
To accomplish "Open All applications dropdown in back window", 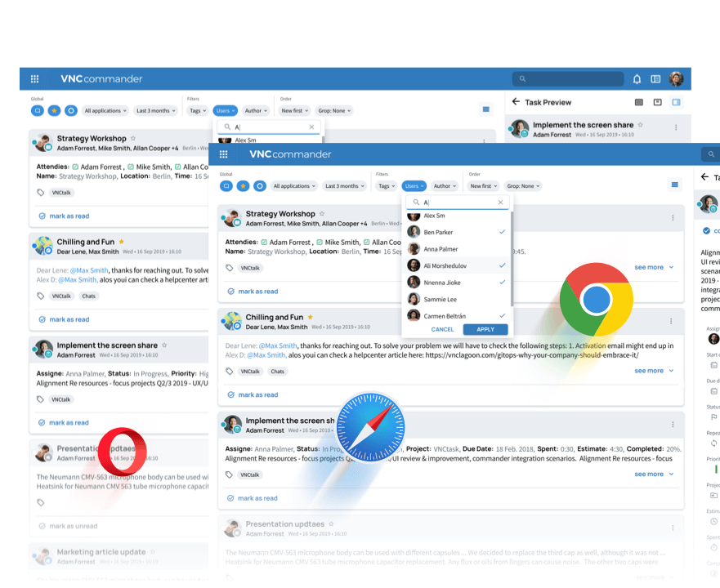I will [x=105, y=110].
